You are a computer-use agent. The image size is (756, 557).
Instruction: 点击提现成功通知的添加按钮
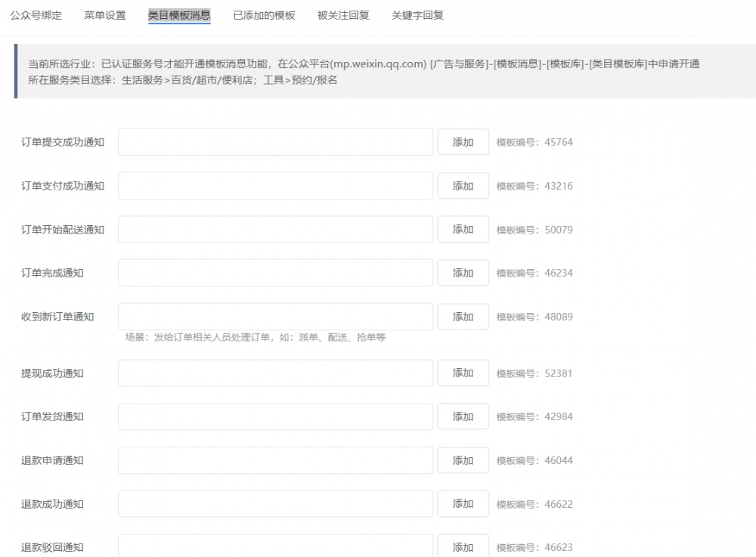click(x=463, y=373)
